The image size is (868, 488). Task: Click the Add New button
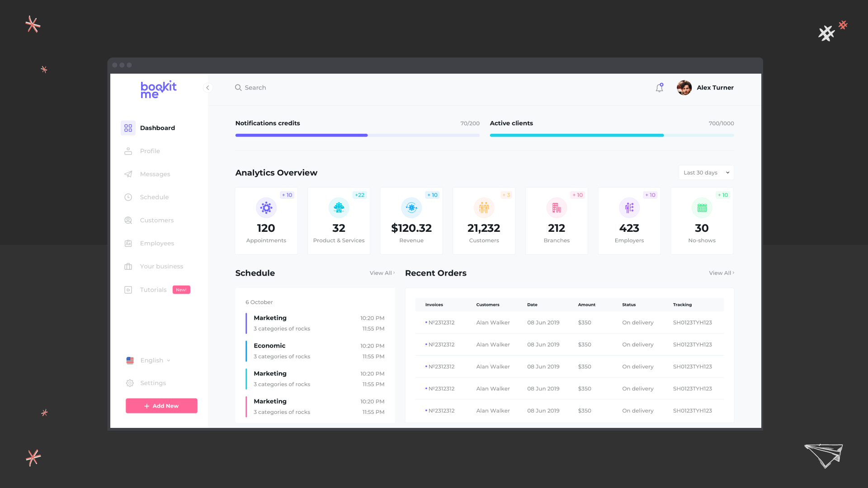coord(161,405)
